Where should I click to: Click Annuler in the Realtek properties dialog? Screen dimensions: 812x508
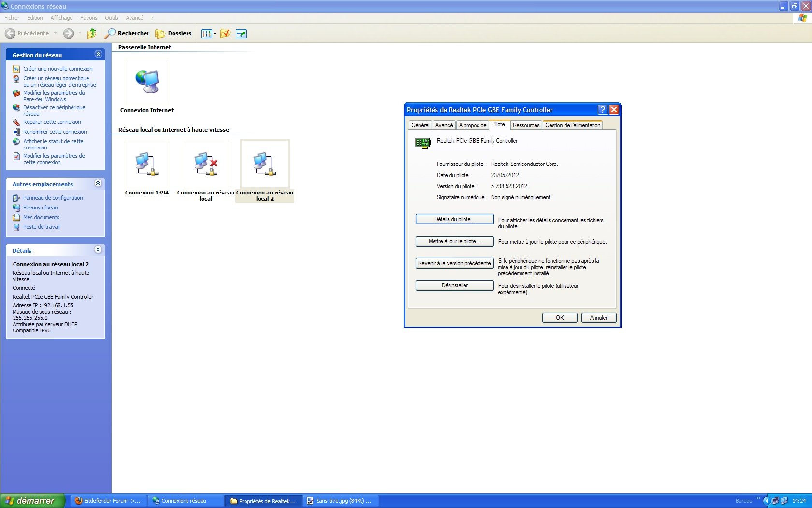(x=598, y=318)
